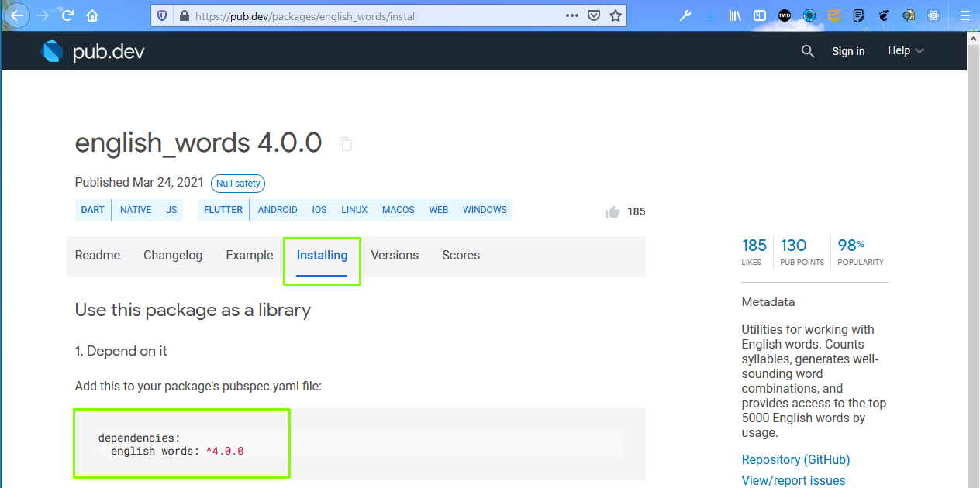Like the package with thumbs-up

(612, 211)
